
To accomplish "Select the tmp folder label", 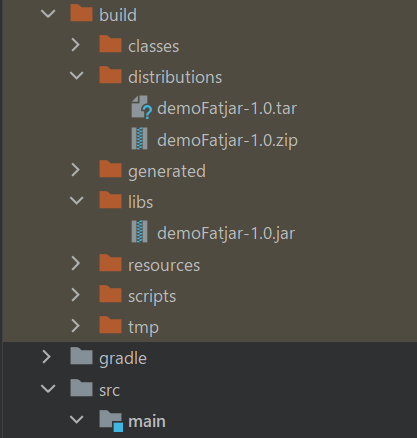I will click(143, 328).
